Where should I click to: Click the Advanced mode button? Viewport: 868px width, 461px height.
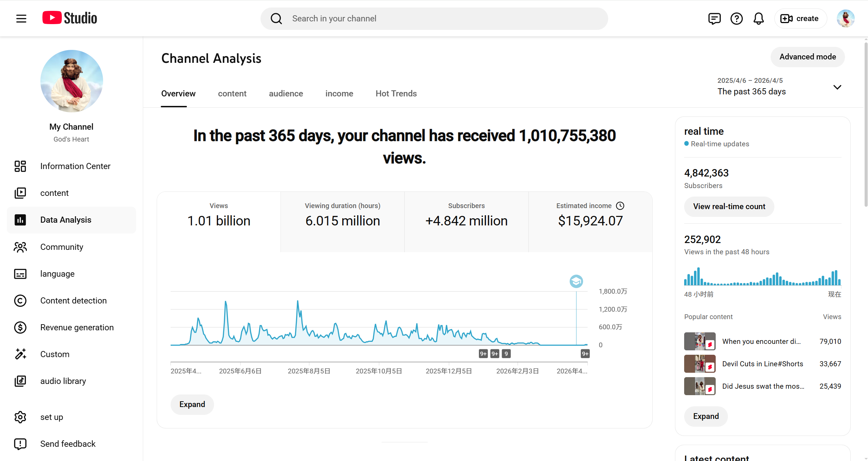[x=807, y=57]
